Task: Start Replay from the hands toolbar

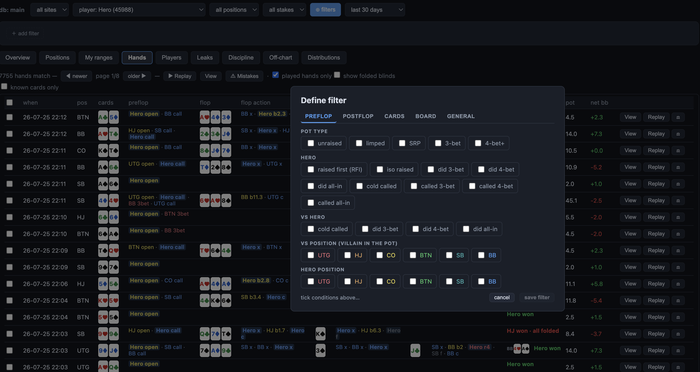Action: tap(179, 76)
